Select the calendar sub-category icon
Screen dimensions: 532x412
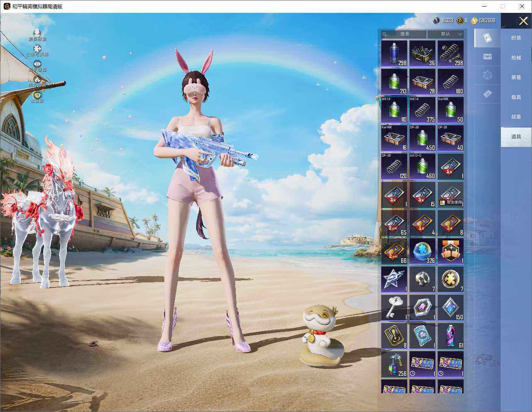pos(488,56)
